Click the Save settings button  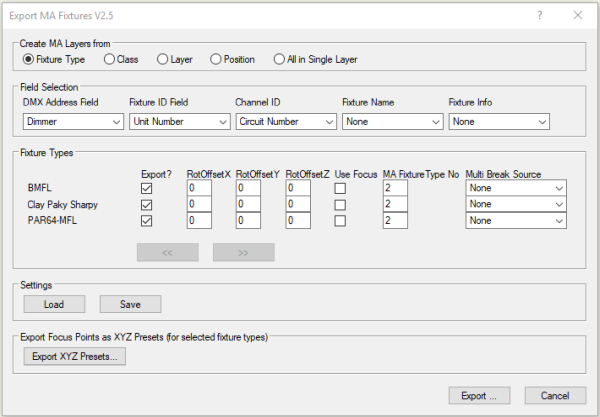point(129,304)
